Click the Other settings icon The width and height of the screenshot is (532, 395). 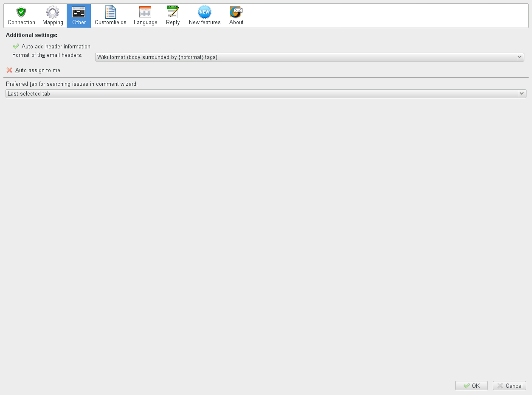pyautogui.click(x=79, y=12)
